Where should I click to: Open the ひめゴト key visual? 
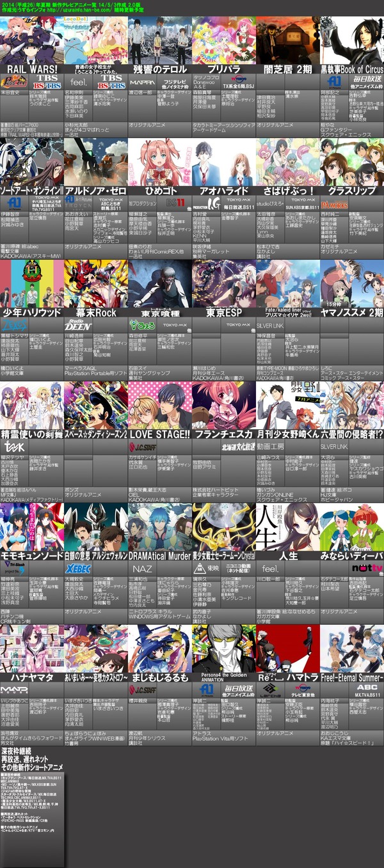coord(160,161)
